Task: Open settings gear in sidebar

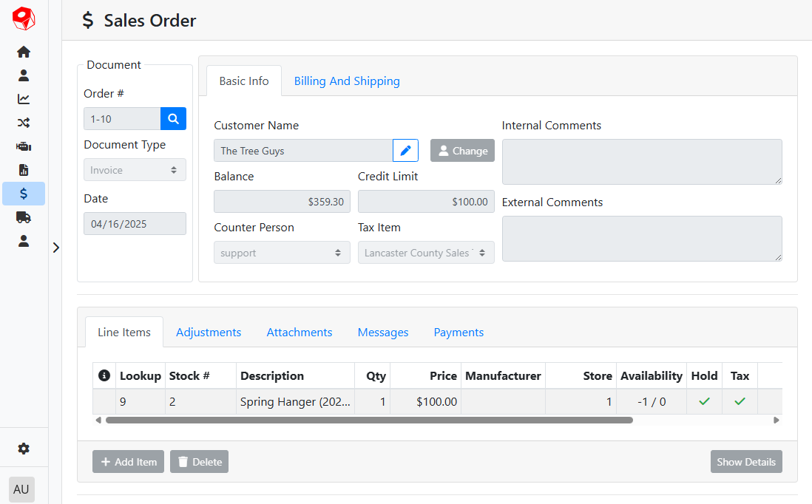Action: (24, 449)
